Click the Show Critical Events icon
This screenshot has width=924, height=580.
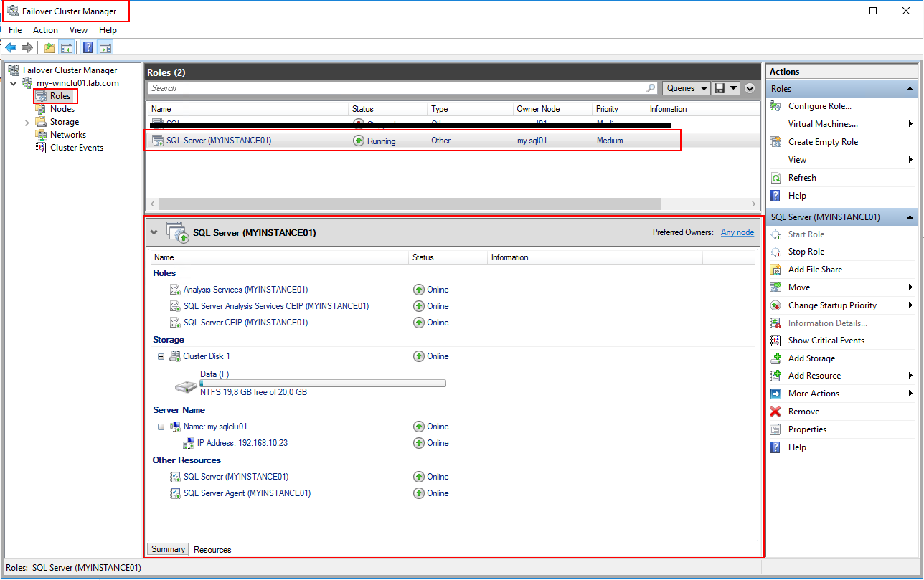[x=775, y=341]
